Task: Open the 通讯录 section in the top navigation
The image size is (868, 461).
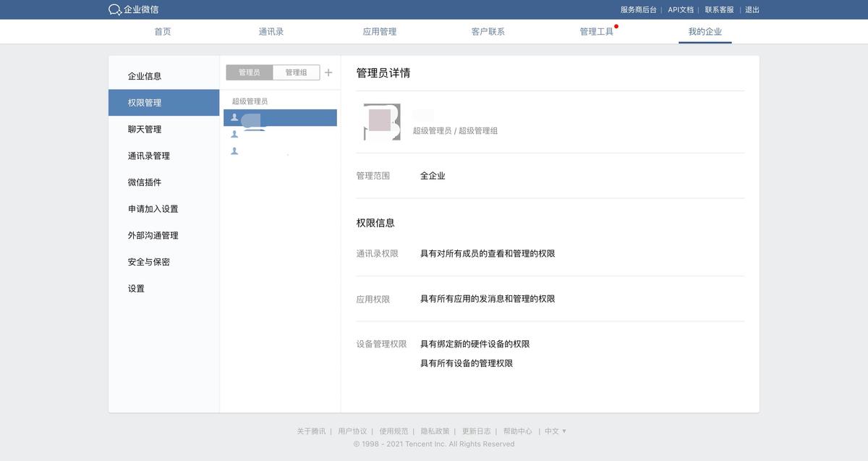Action: 271,31
